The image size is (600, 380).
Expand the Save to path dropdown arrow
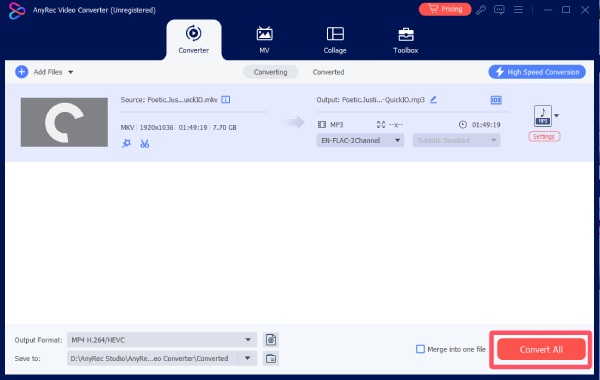(248, 359)
